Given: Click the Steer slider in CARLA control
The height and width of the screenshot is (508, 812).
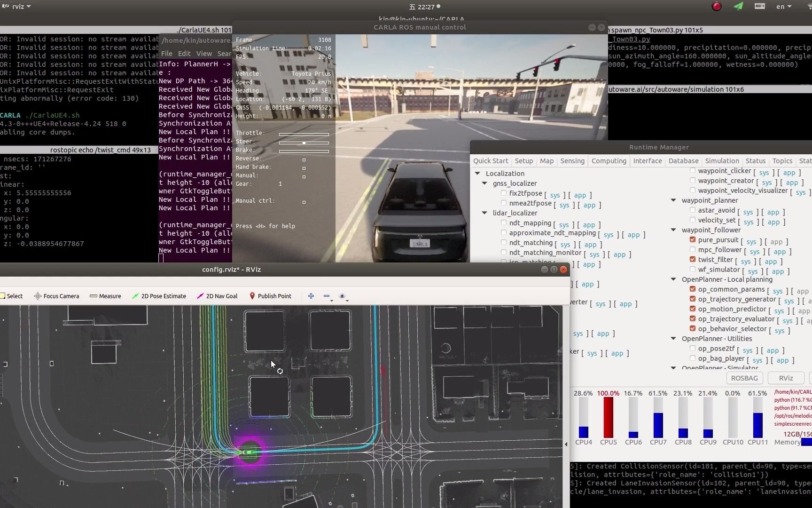Looking at the screenshot, I should point(304,143).
